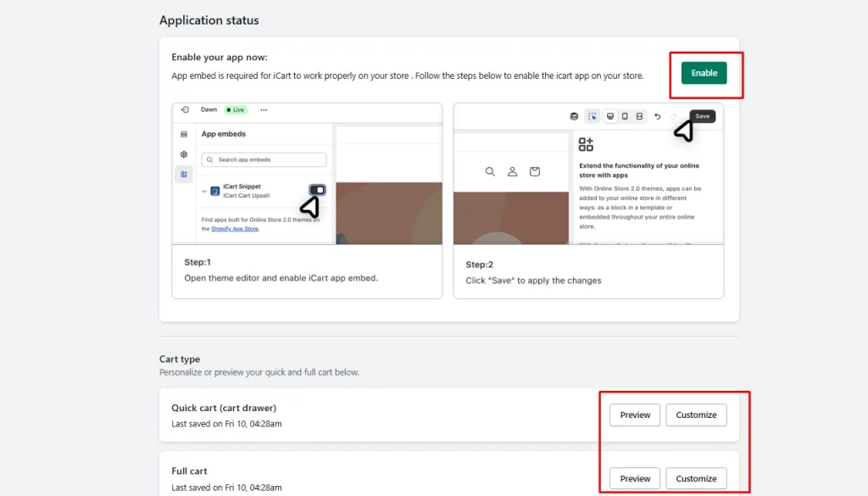Select desktop preview icon in toolbar

click(x=609, y=116)
